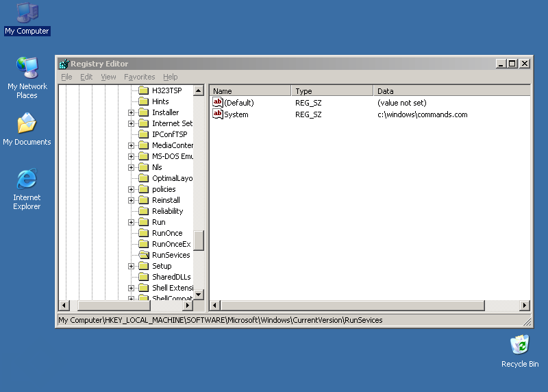Click the Name column header

point(250,91)
